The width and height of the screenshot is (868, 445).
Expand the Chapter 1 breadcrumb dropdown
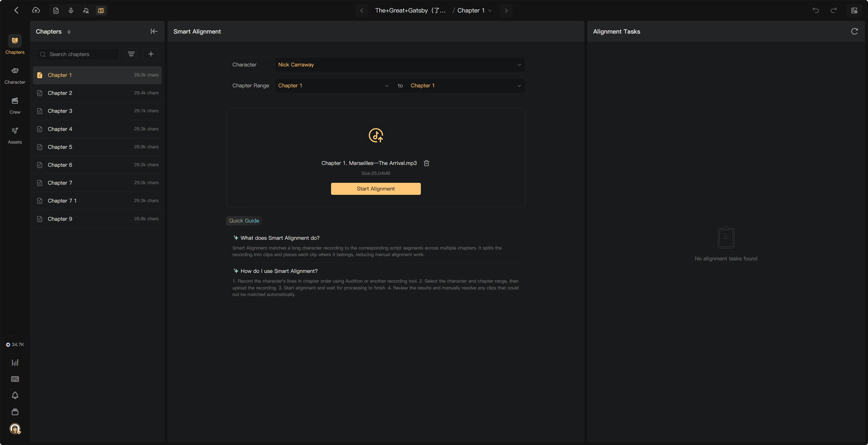coord(474,10)
